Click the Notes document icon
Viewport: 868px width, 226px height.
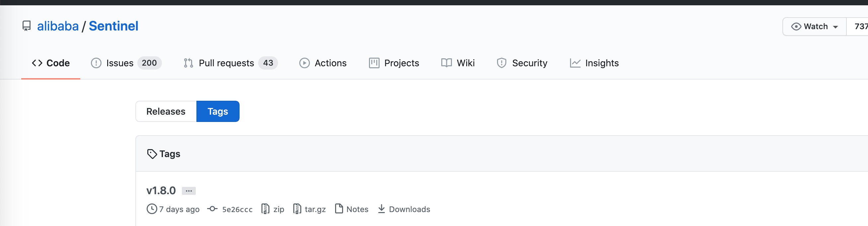(339, 209)
